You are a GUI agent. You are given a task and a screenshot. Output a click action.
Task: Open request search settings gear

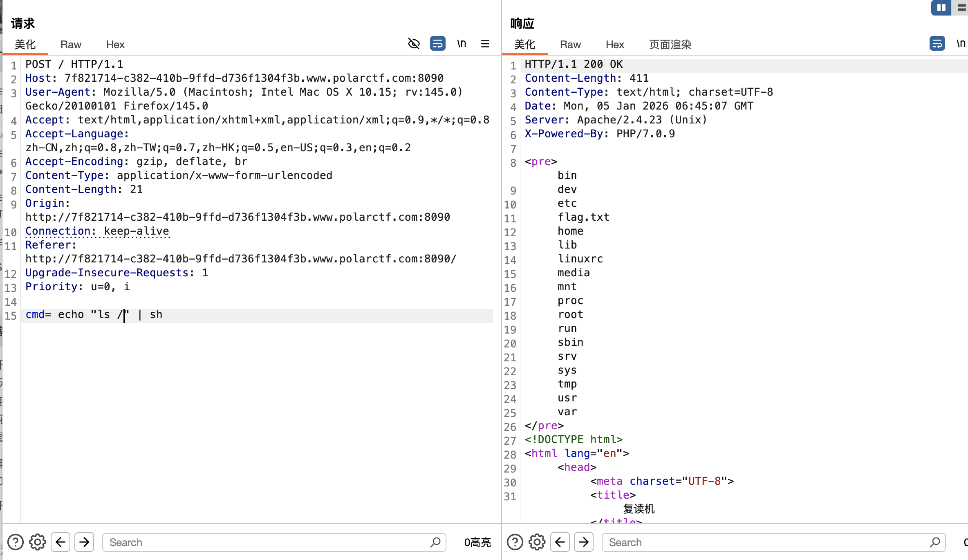[38, 542]
